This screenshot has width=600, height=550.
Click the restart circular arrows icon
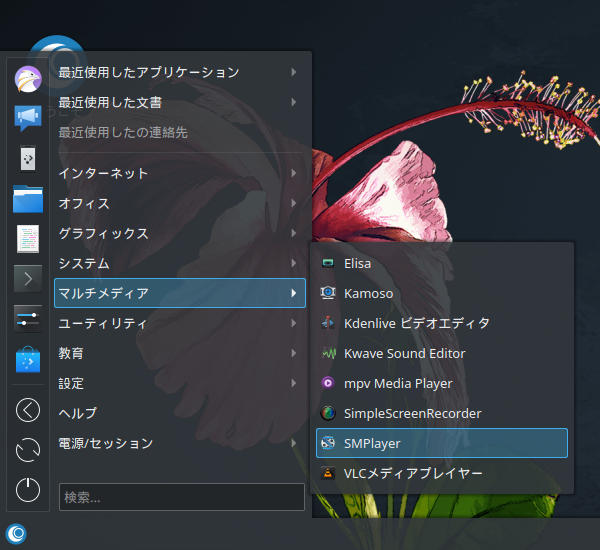click(x=28, y=450)
